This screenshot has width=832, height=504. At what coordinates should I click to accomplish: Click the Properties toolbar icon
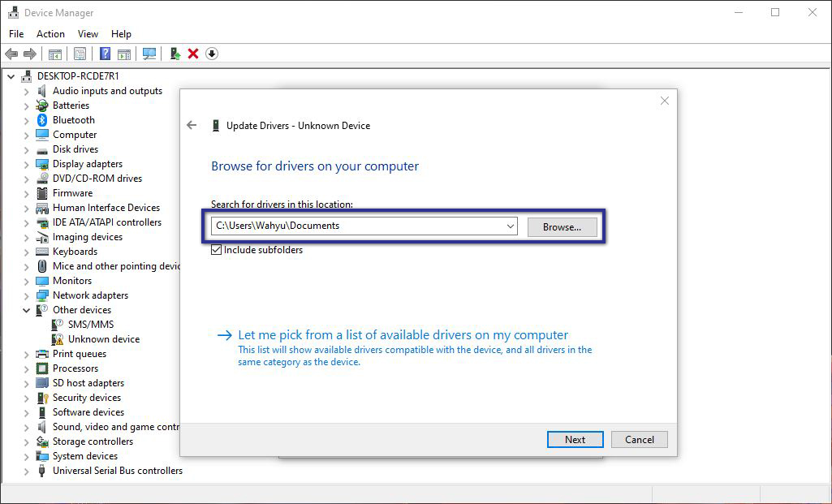point(80,54)
